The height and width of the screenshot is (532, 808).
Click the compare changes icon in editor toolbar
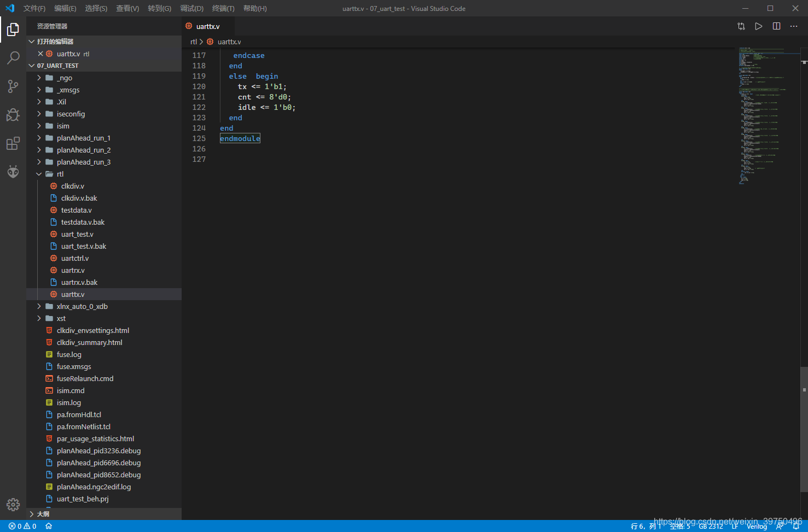(741, 26)
